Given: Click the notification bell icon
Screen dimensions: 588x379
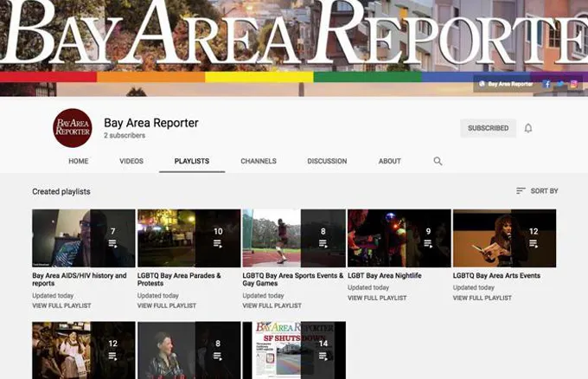Looking at the screenshot, I should pos(528,128).
